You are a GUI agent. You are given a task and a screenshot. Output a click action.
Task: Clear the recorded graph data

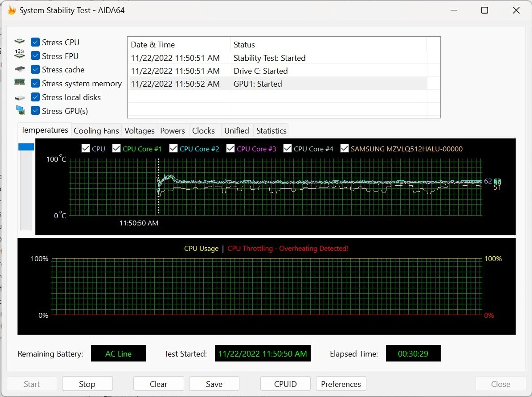tap(158, 384)
